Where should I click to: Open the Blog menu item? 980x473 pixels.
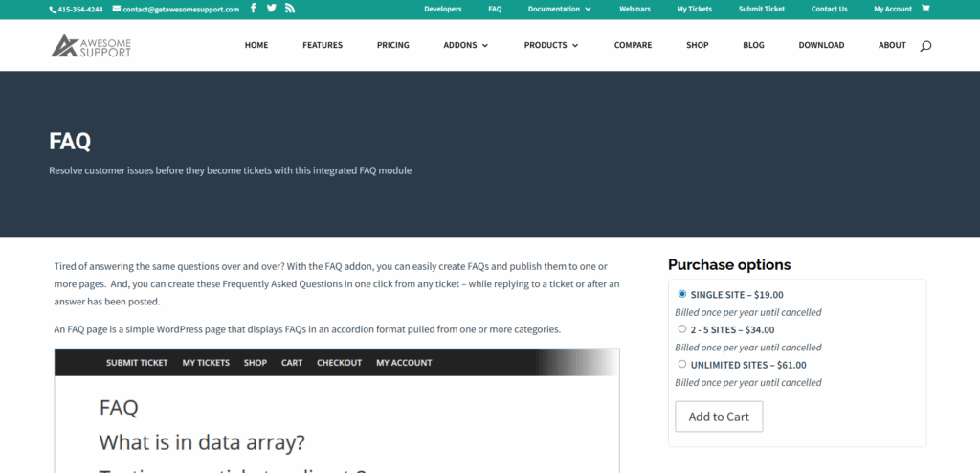pos(754,45)
